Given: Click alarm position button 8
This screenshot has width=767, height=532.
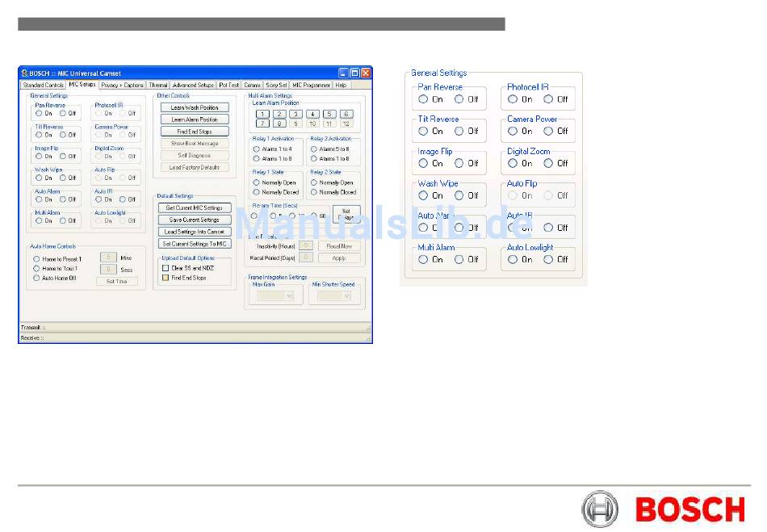Looking at the screenshot, I should [x=279, y=124].
